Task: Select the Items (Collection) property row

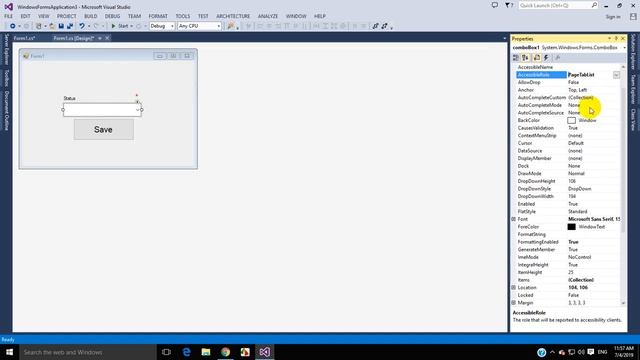Action: 568,280
